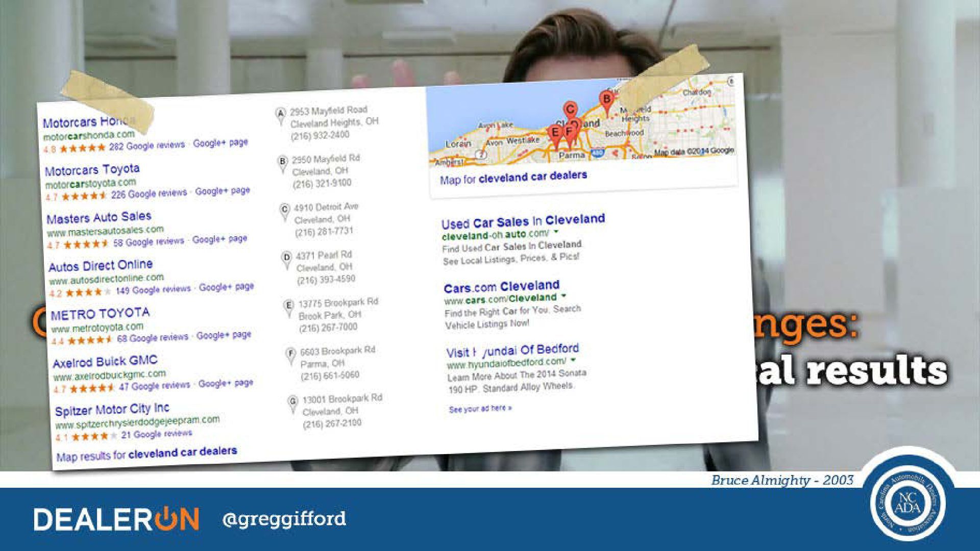This screenshot has height=551, width=980.
Task: Click map pin A beside 2953 Mayfield Road
Action: click(x=280, y=116)
